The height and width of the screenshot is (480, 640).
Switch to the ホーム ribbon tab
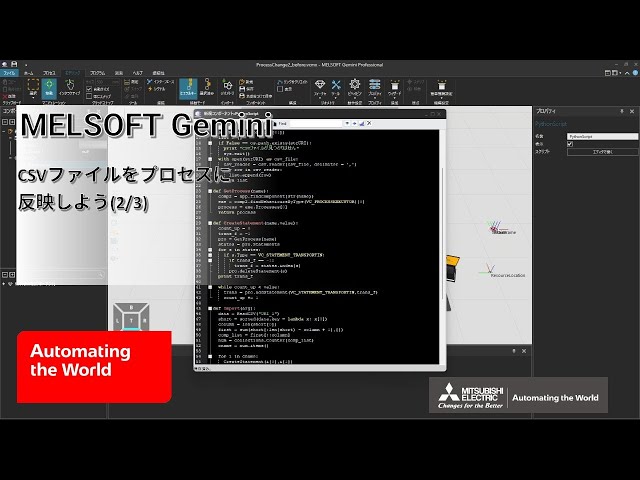coord(29,73)
